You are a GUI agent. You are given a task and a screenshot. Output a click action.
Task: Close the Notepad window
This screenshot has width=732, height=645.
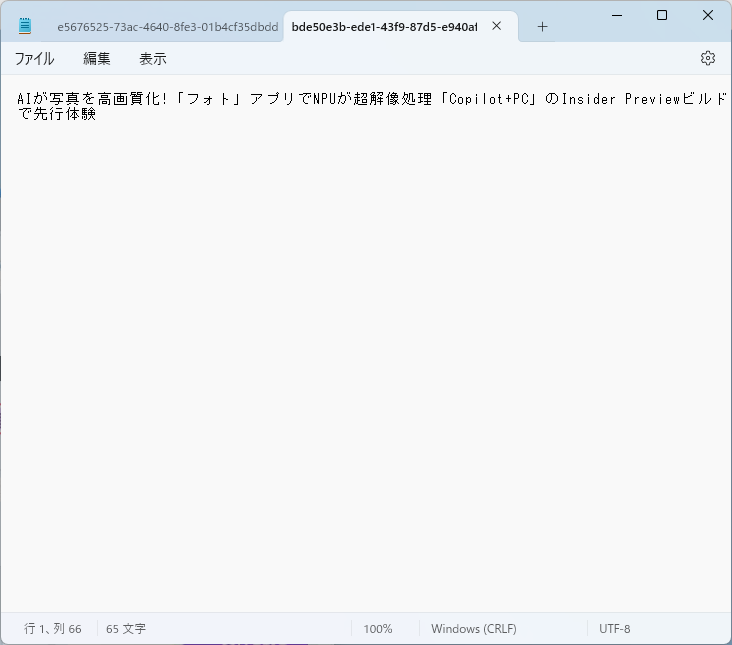click(708, 15)
